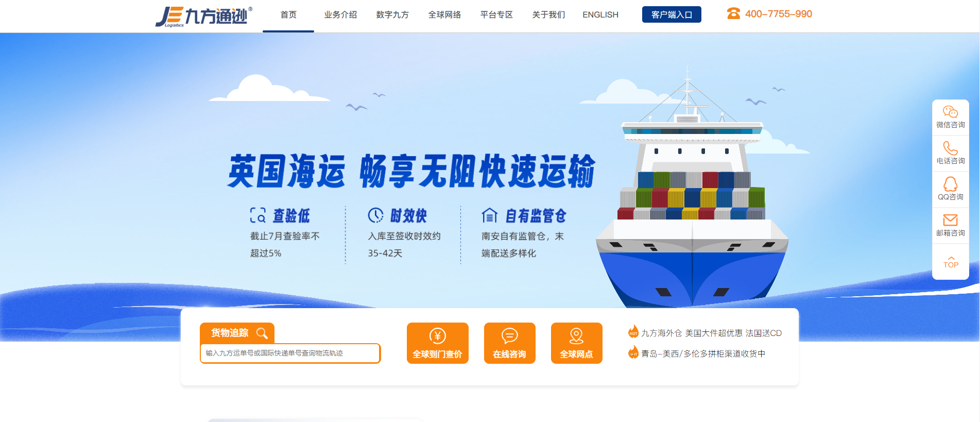The height and width of the screenshot is (422, 980).
Task: Switch the site to ENGLISH
Action: point(600,15)
